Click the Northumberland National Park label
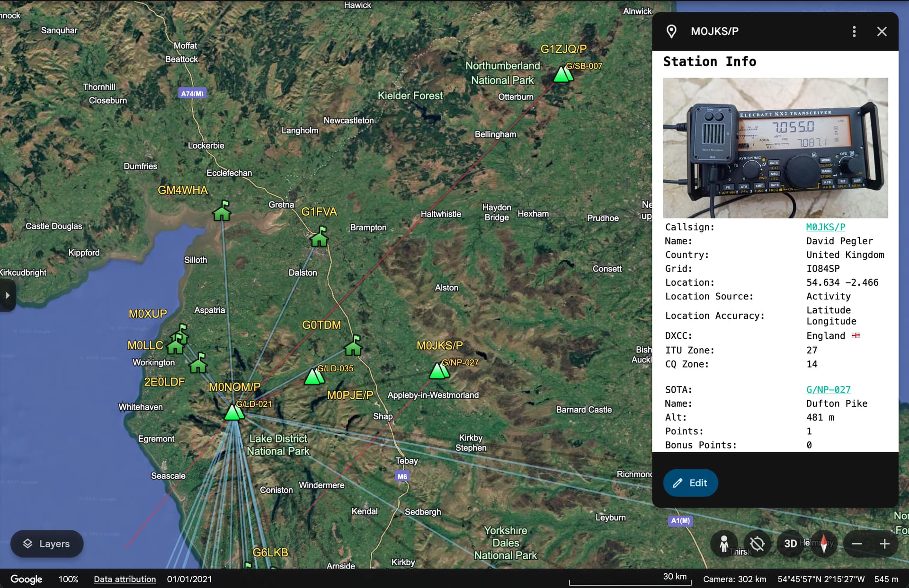 503,73
